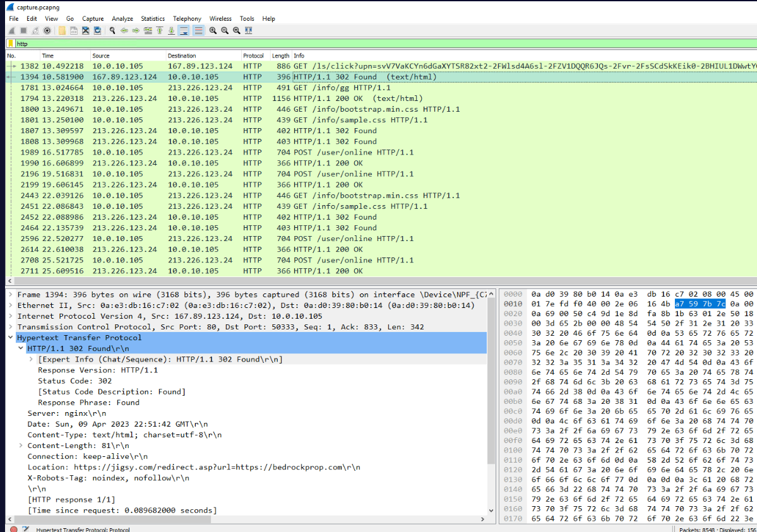Select packet 1382 GET /ls/click request
This screenshot has width=757, height=532.
point(381,66)
